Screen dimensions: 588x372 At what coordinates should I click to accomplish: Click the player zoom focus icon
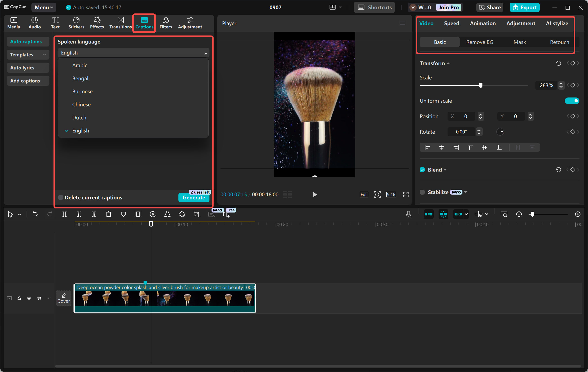377,194
